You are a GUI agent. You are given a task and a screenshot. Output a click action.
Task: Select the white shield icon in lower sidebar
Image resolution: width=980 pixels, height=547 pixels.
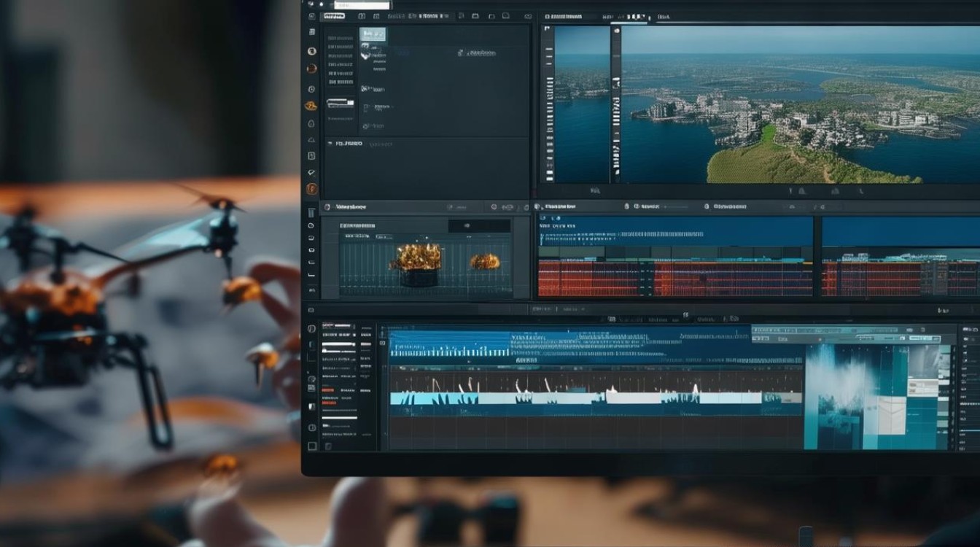click(x=311, y=407)
